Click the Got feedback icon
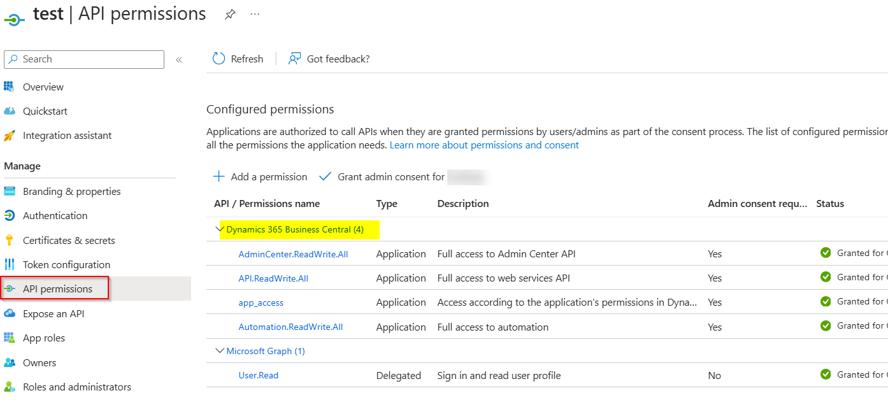This screenshot has height=400, width=888. coord(294,59)
